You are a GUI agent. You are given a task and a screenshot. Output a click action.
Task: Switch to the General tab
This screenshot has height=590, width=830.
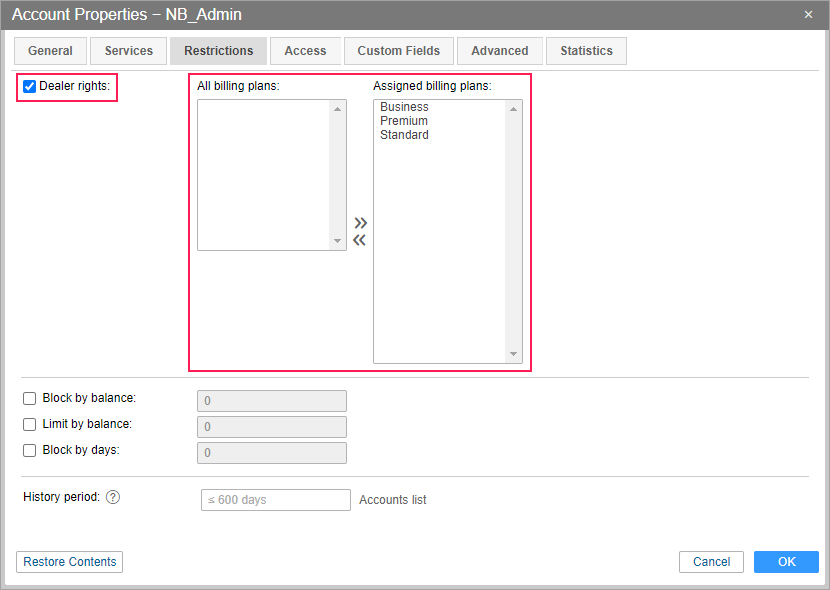click(50, 51)
